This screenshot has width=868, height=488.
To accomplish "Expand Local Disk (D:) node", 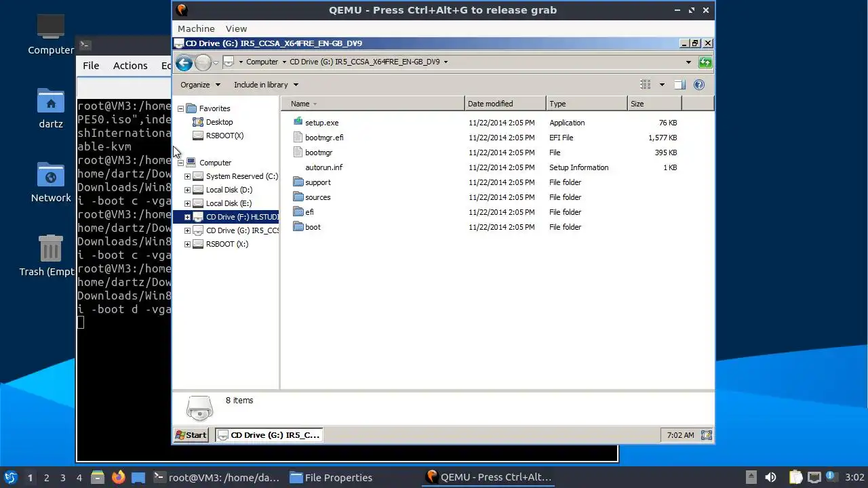I will pos(187,190).
